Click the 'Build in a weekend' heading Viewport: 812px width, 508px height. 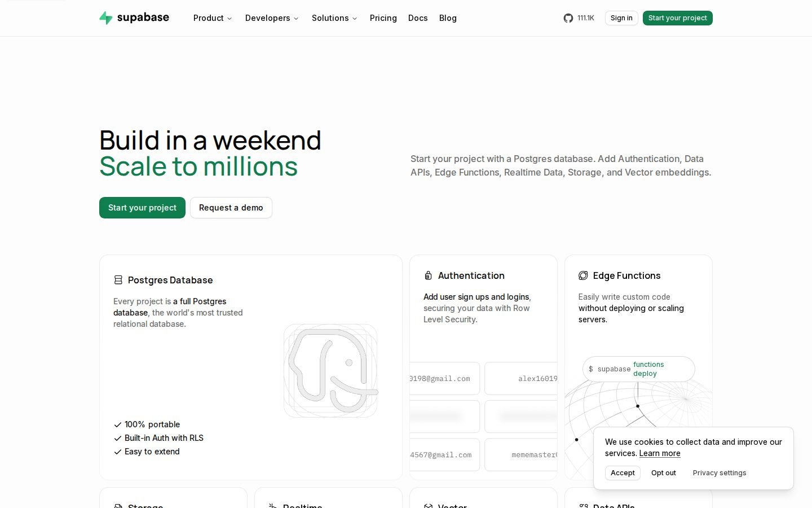click(210, 141)
